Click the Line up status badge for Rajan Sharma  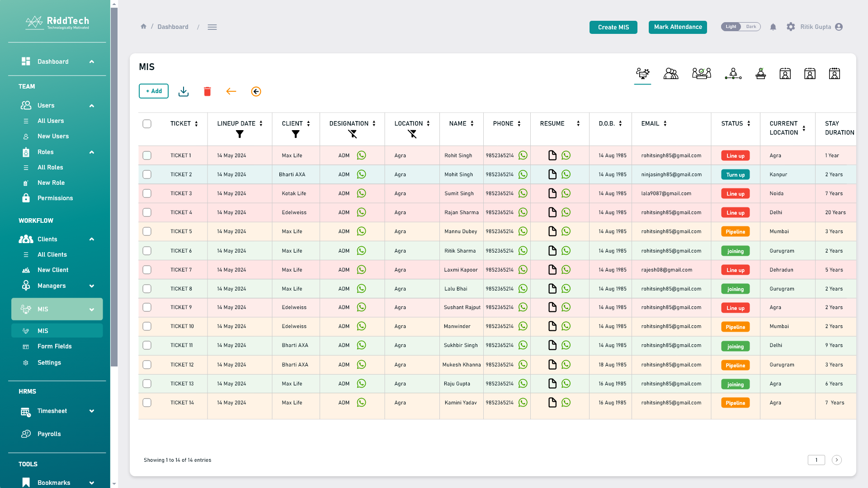tap(736, 213)
